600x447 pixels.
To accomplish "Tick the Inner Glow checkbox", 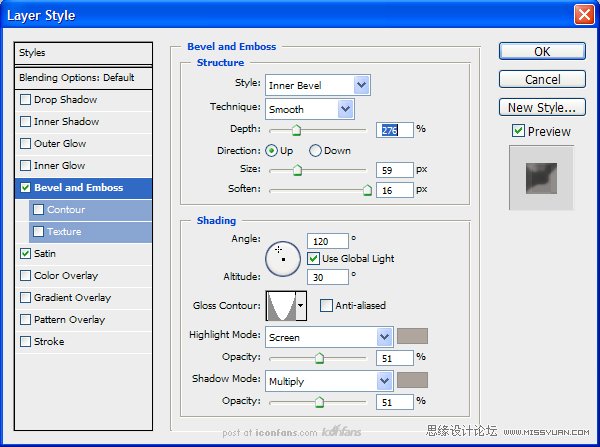I will pyautogui.click(x=25, y=166).
